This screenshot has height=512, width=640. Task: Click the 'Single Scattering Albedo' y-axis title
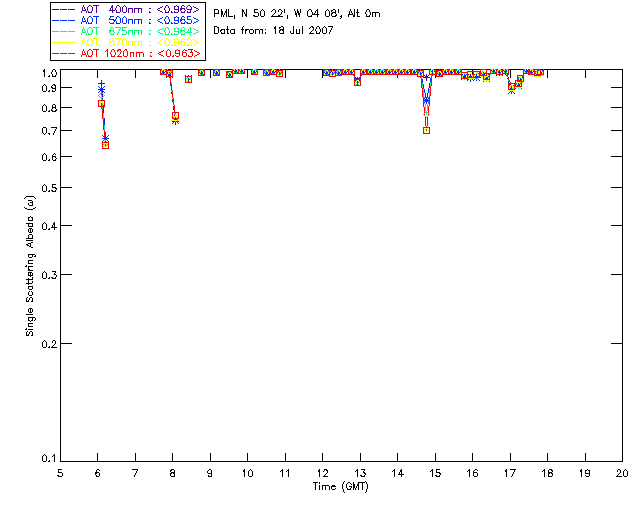click(x=30, y=266)
